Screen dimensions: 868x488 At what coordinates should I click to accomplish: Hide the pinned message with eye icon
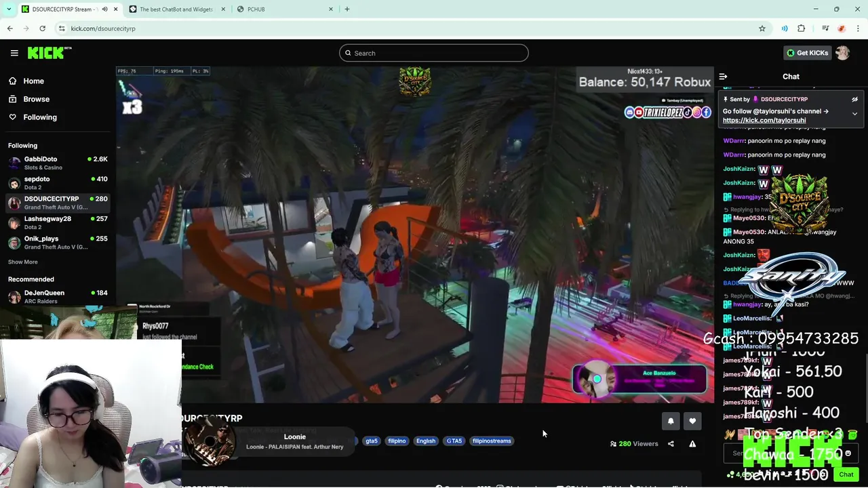point(854,100)
